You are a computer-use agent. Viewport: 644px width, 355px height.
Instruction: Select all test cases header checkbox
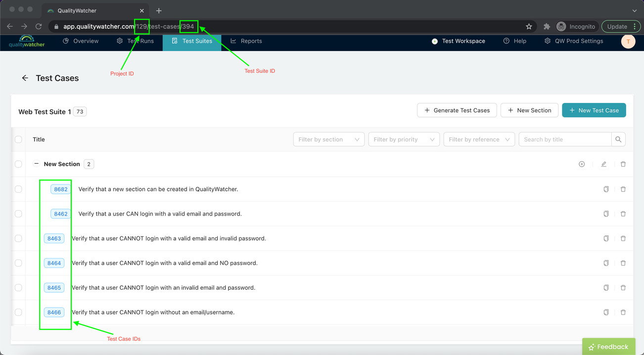[x=18, y=139]
